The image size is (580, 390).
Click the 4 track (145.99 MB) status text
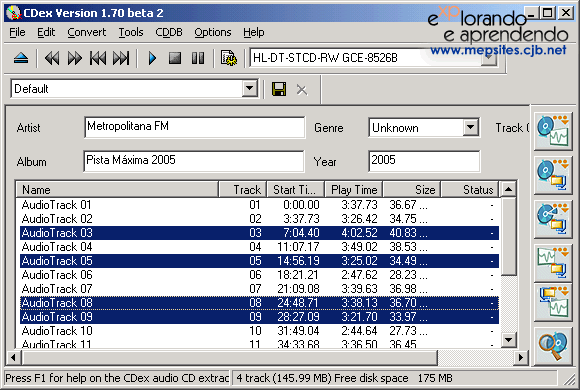pos(283,378)
